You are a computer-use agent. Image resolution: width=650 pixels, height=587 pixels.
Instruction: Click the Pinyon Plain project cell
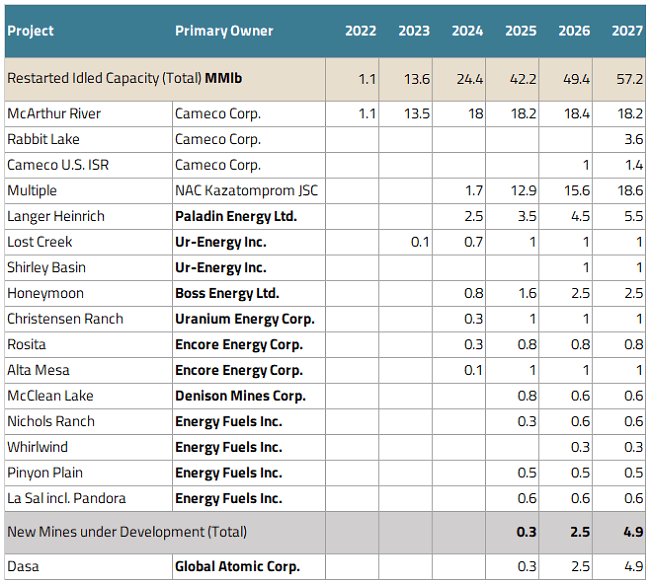coord(89,473)
